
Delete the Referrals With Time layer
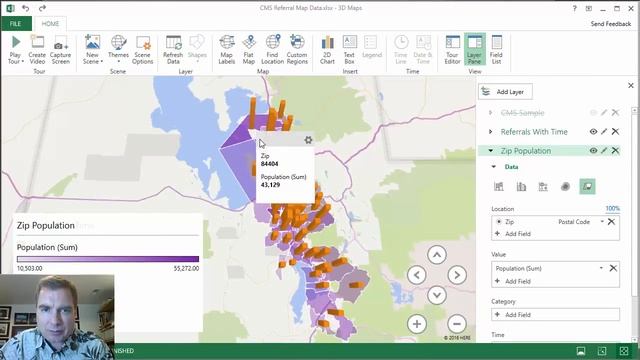point(615,131)
